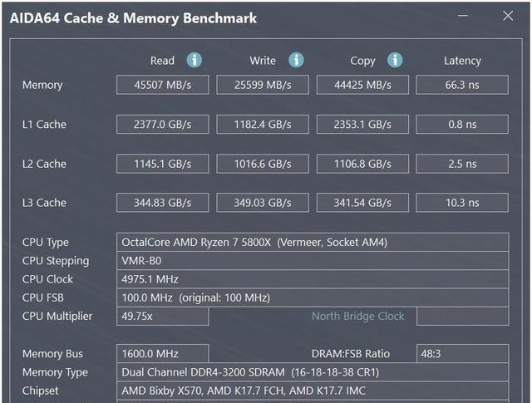This screenshot has height=403, width=532.
Task: Select the CPU Clock 4975.1 MHz field
Action: [313, 279]
